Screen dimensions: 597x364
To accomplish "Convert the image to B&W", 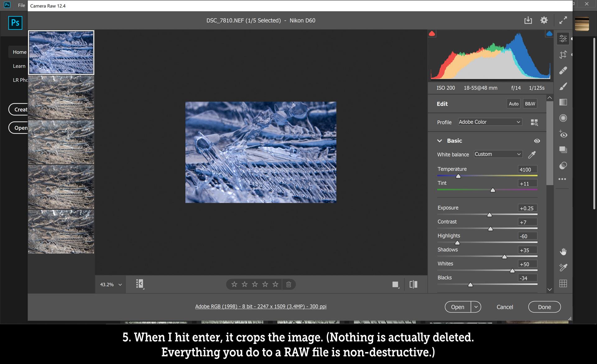I will pyautogui.click(x=530, y=103).
